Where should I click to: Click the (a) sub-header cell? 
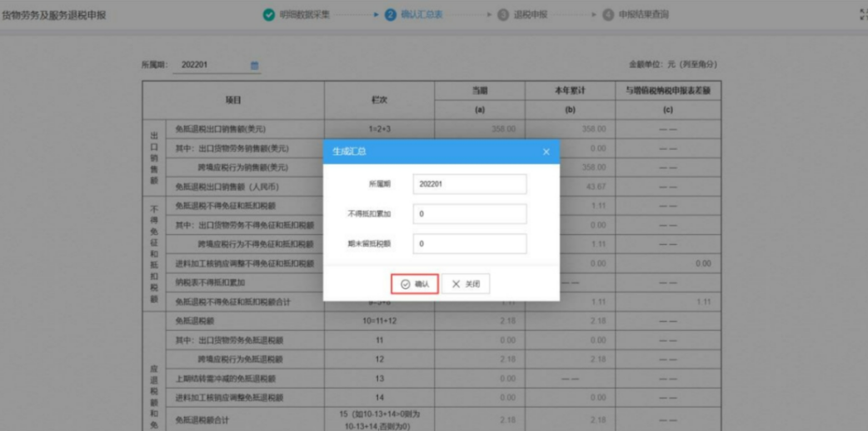pos(480,110)
